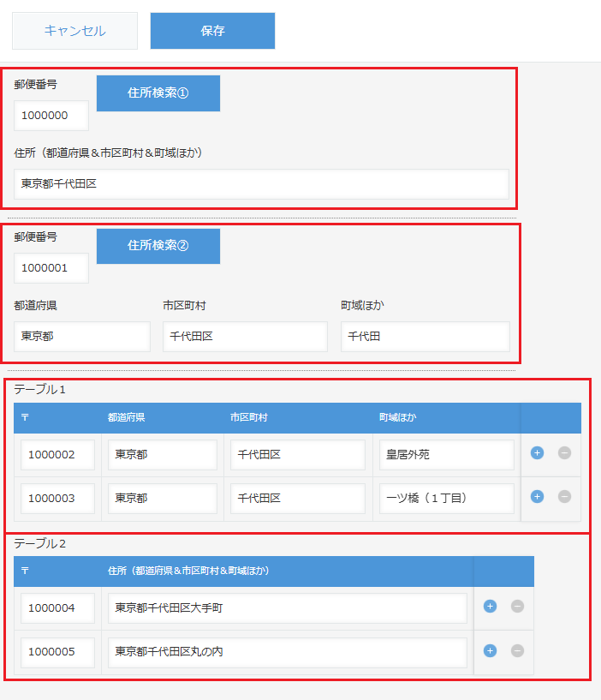
Task: Add a row after the 1000004 row
Action: pos(490,607)
